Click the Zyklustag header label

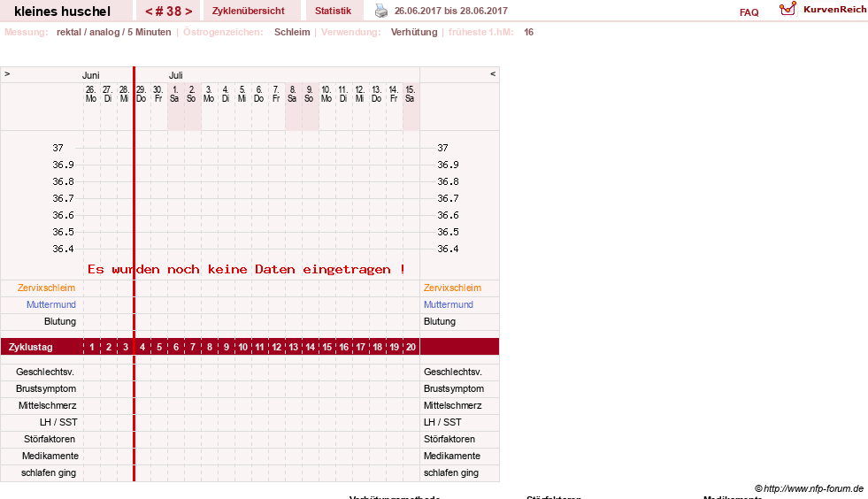point(30,347)
